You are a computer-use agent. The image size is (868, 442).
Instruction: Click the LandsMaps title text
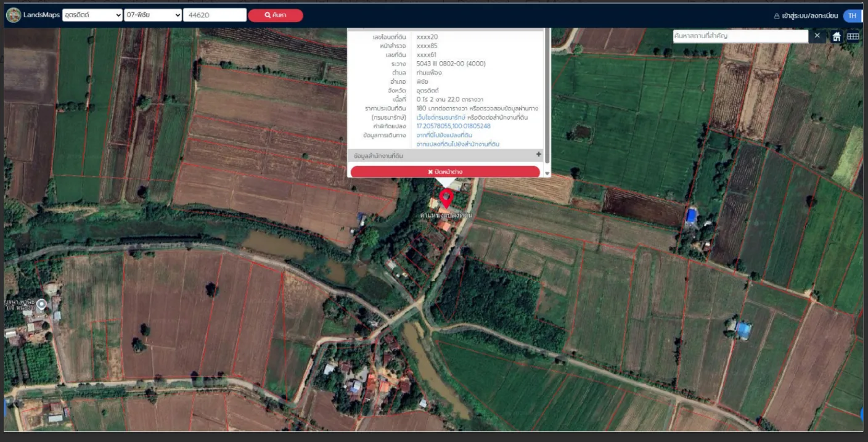click(x=43, y=15)
